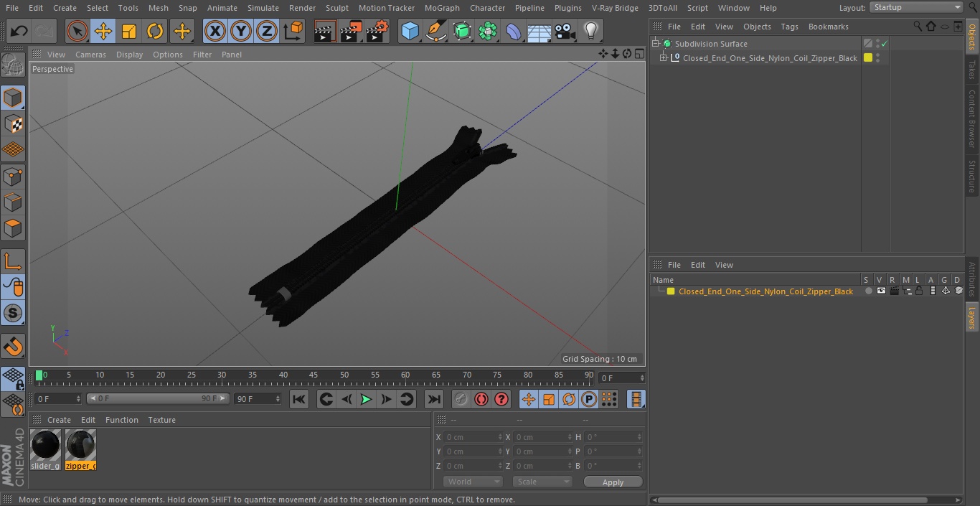Activate the Scale tool

[129, 31]
